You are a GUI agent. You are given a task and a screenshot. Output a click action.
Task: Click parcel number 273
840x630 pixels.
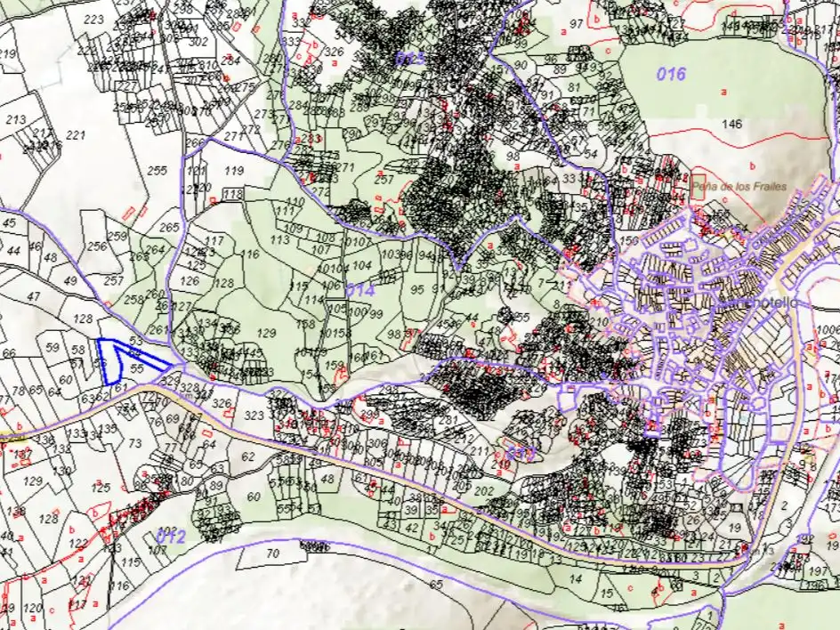(263, 114)
